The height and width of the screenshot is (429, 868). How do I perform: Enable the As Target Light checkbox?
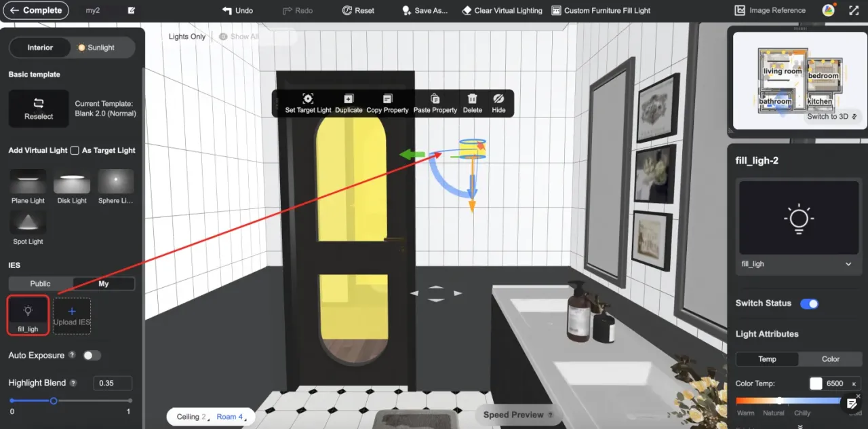pyautogui.click(x=75, y=151)
